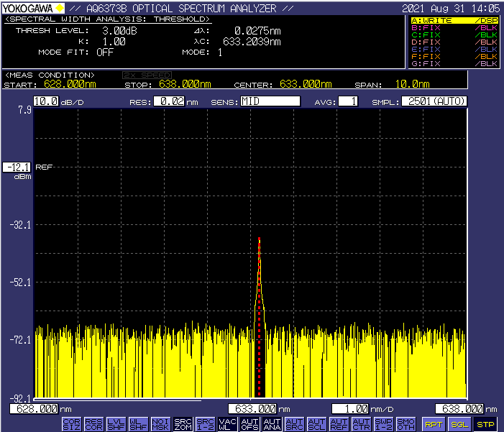This screenshot has height=432, width=504.
Task: Click the NOI MSK indicator
Action: click(160, 424)
